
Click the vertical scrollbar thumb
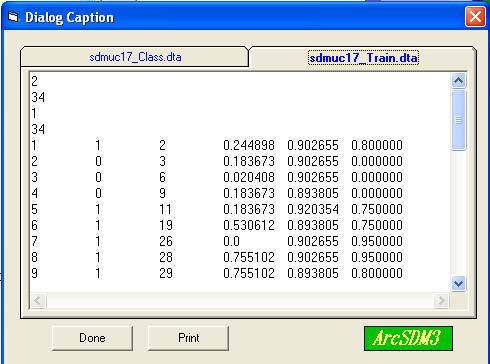click(x=459, y=120)
